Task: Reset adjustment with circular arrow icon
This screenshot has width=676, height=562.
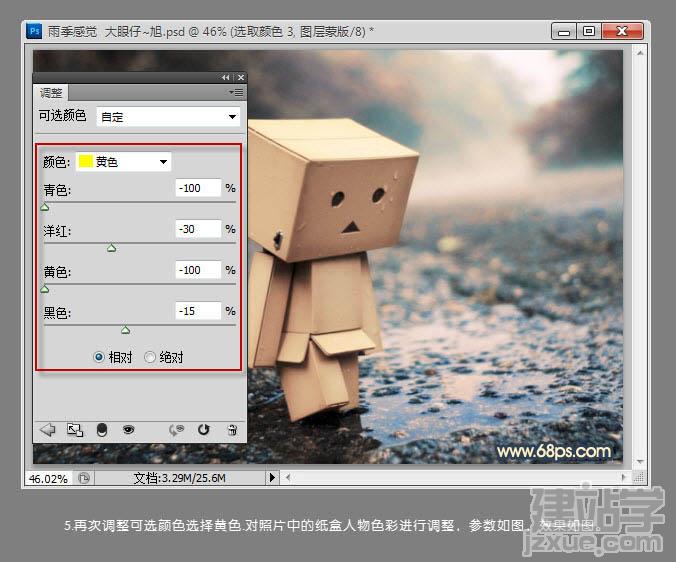Action: point(203,429)
